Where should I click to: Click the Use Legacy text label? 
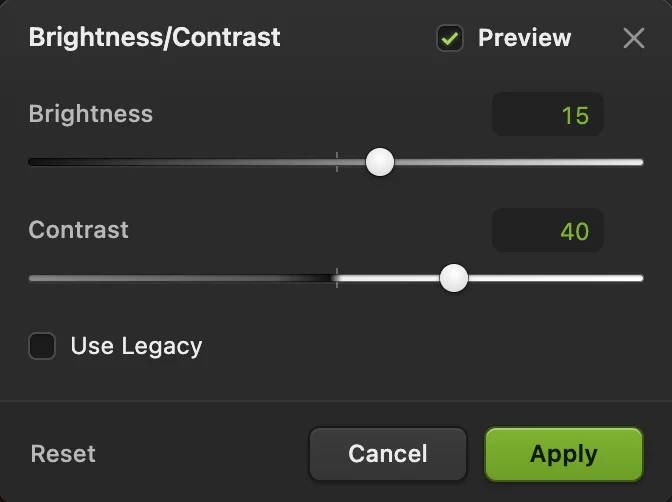click(x=136, y=346)
